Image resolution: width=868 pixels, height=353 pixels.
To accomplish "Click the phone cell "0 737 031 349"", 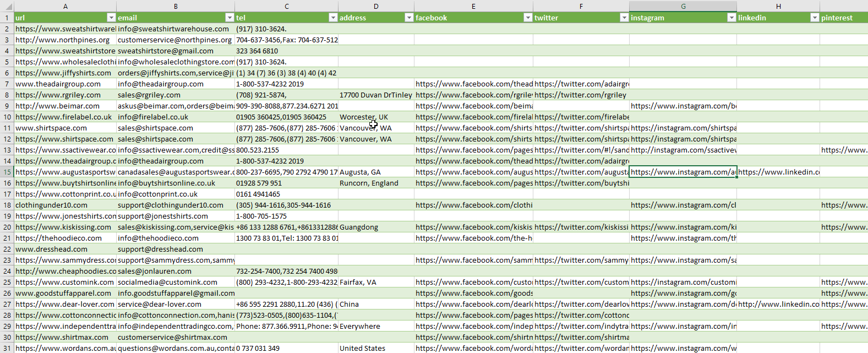I will [287, 348].
